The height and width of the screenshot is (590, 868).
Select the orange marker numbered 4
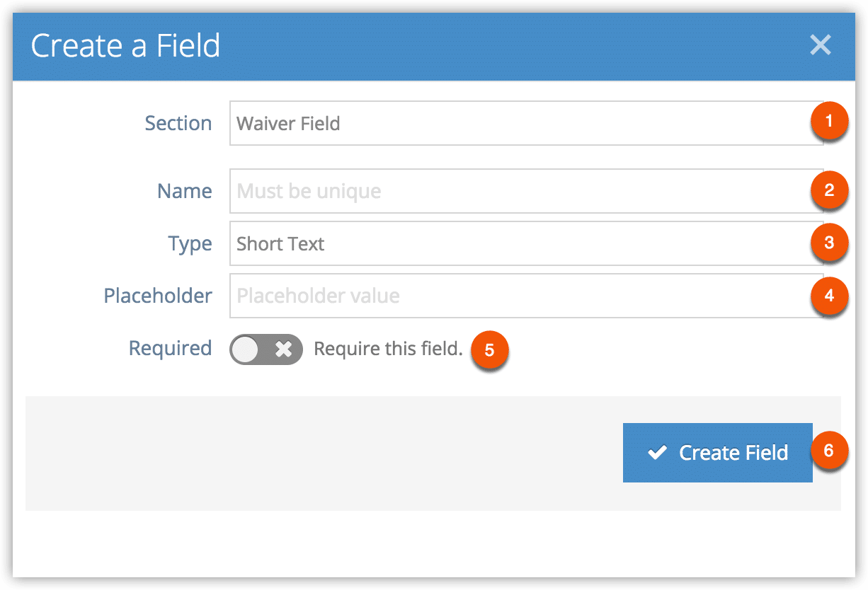click(x=829, y=295)
